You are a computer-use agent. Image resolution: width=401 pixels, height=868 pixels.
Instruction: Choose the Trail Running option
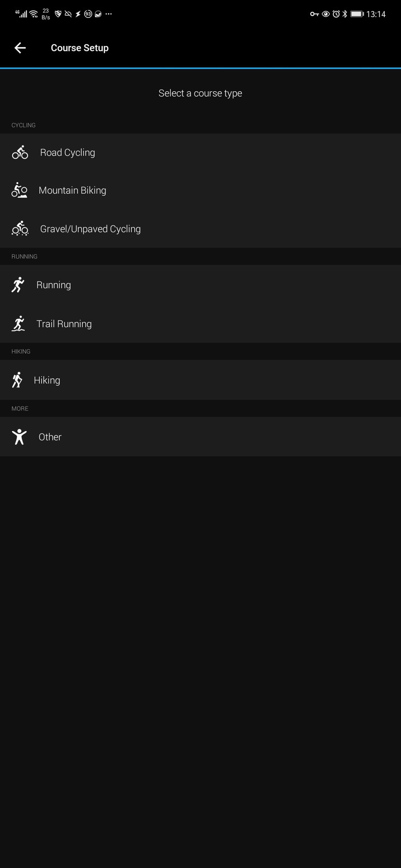point(64,324)
